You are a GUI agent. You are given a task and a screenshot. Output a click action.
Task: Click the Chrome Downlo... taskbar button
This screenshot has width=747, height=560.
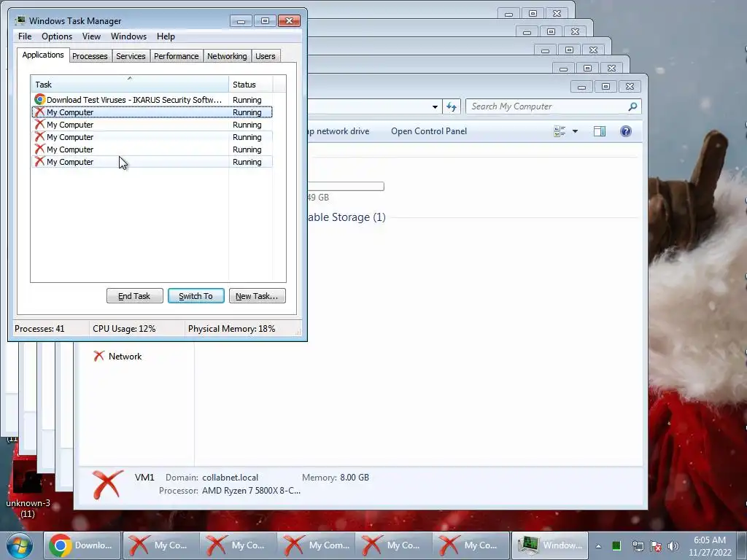click(82, 545)
